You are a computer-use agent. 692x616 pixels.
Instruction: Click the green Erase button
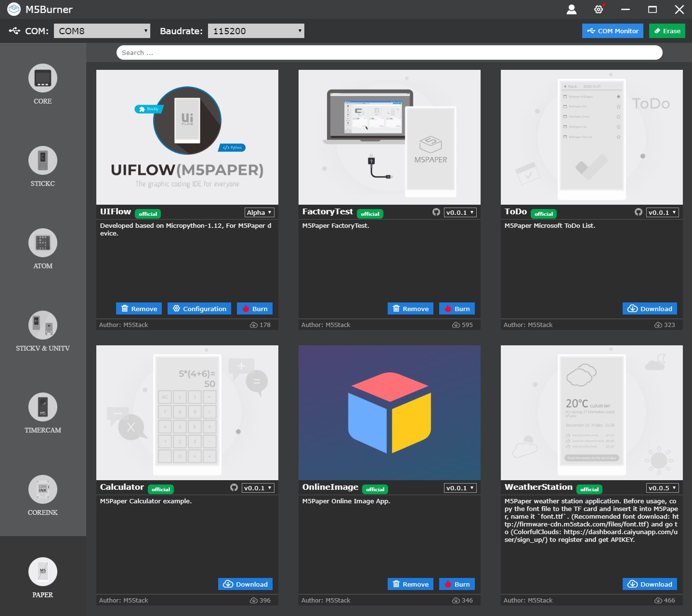pyautogui.click(x=667, y=31)
